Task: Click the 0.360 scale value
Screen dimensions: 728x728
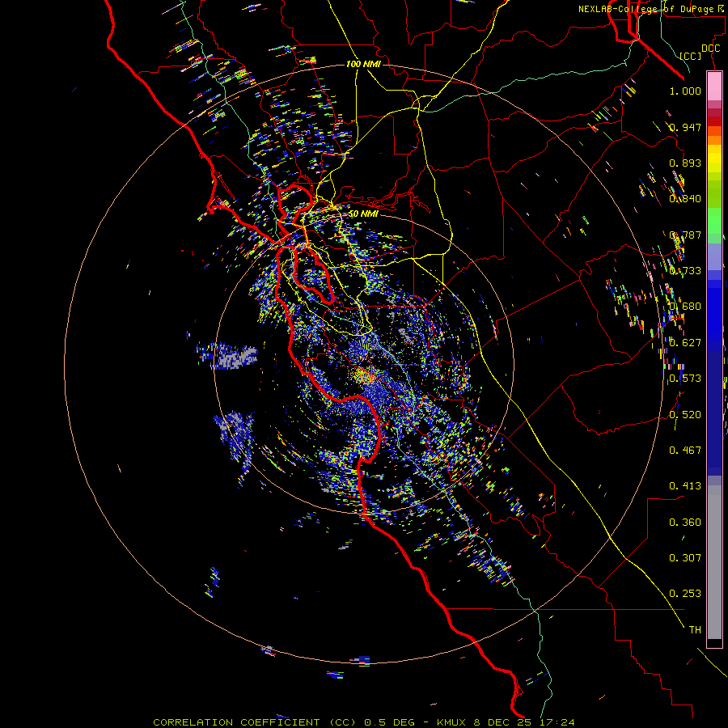Action: pyautogui.click(x=685, y=523)
